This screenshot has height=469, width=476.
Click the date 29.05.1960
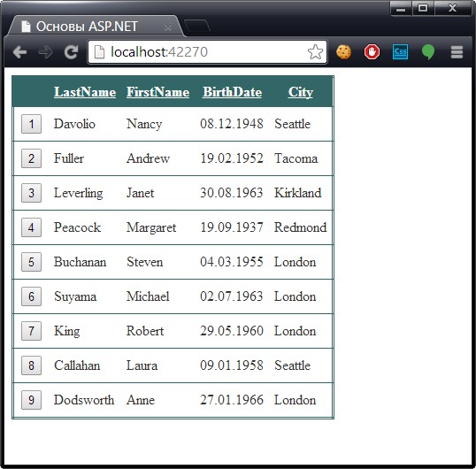pos(232,331)
